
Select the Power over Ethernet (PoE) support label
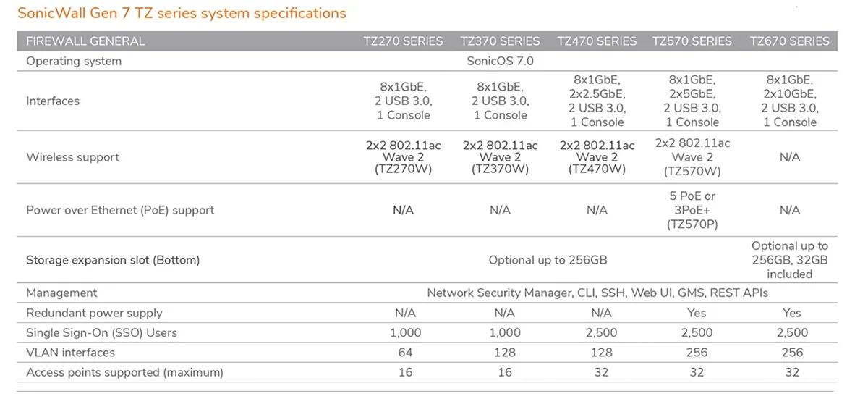point(120,211)
